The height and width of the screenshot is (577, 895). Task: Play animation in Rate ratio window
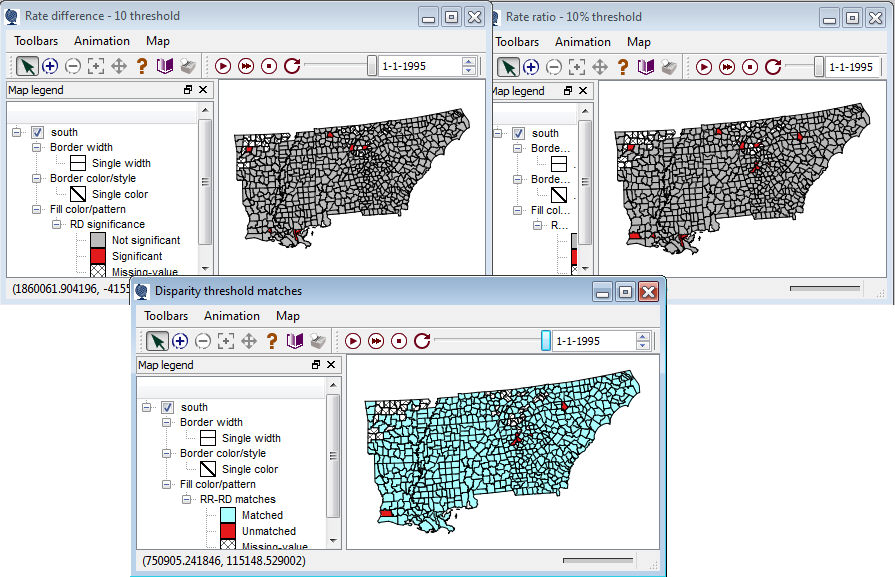pos(704,67)
